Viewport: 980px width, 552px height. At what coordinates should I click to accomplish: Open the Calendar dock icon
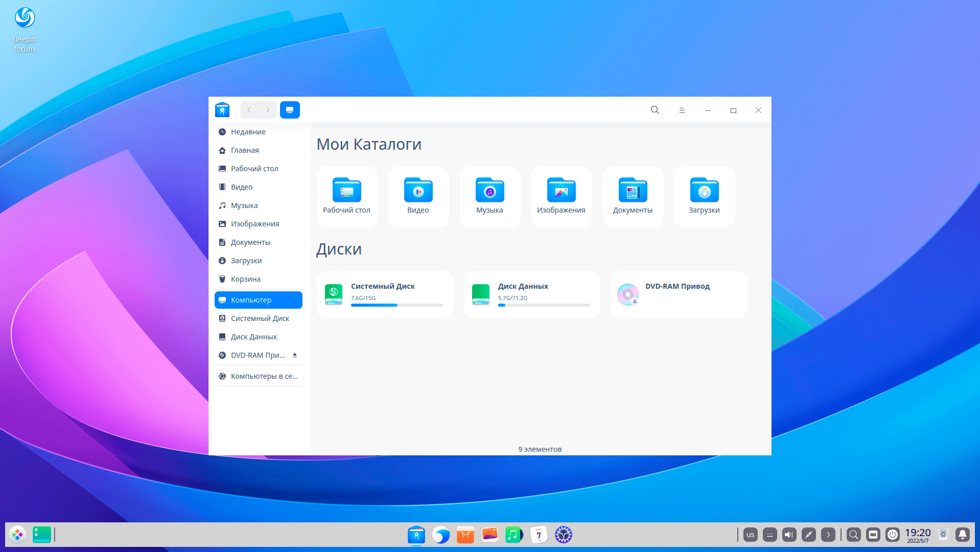(539, 535)
